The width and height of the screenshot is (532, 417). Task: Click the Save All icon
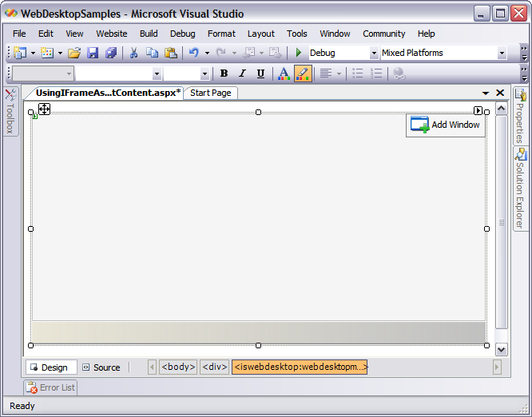(x=111, y=53)
